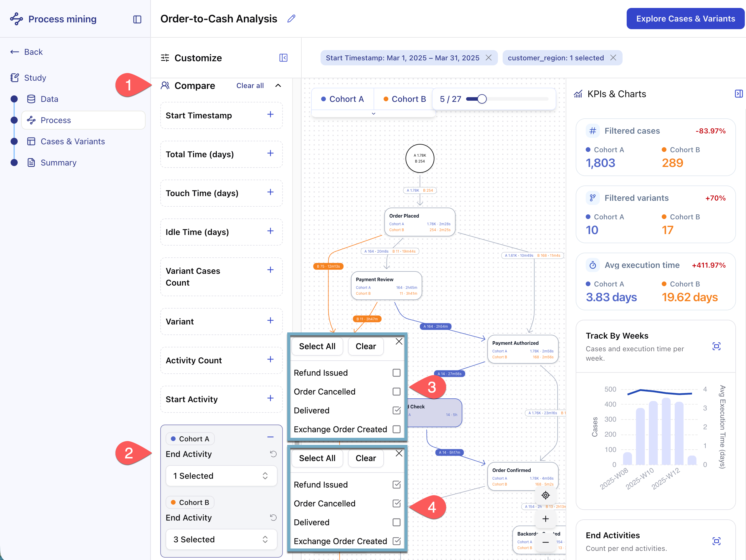Toggle the left sidebar panel icon
This screenshot has height=560, width=746.
(137, 19)
